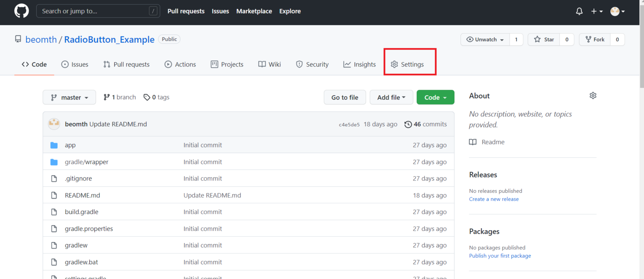Switch to the Insights tab

pos(359,64)
